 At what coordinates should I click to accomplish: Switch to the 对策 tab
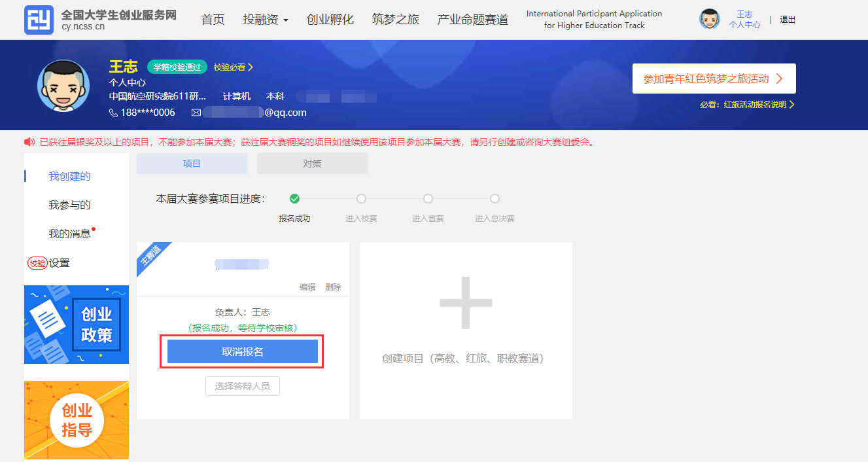pos(313,164)
